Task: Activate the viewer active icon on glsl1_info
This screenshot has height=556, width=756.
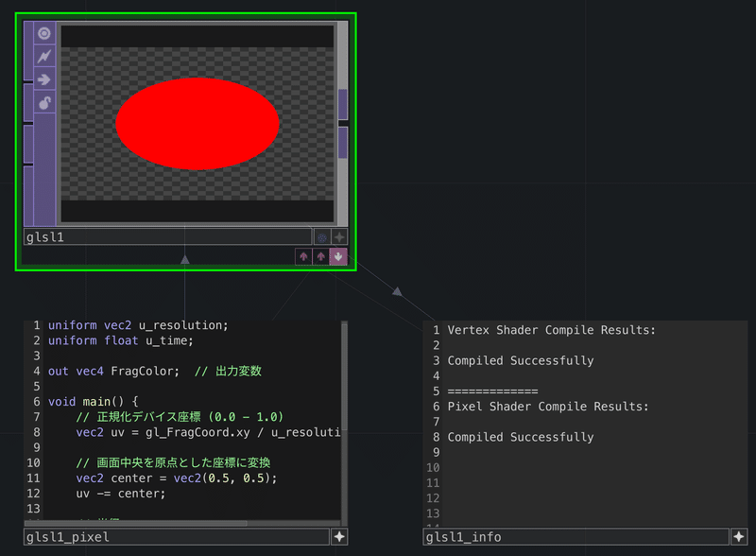Action: (739, 537)
